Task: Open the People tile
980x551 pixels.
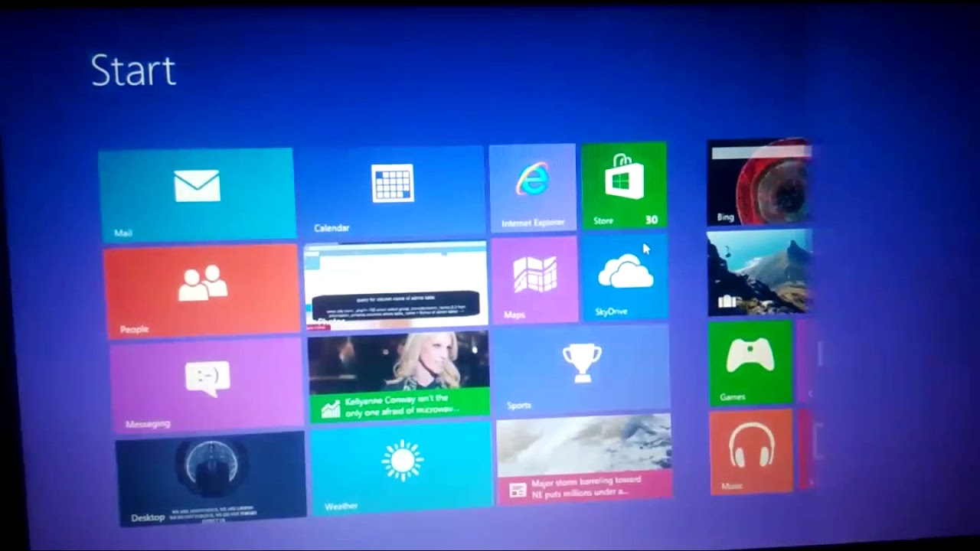Action: [201, 291]
